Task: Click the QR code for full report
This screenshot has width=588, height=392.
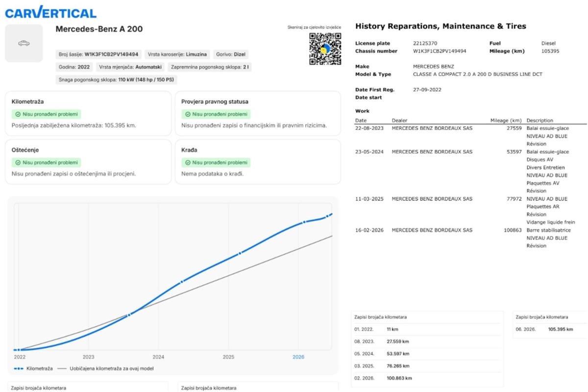Action: click(325, 49)
